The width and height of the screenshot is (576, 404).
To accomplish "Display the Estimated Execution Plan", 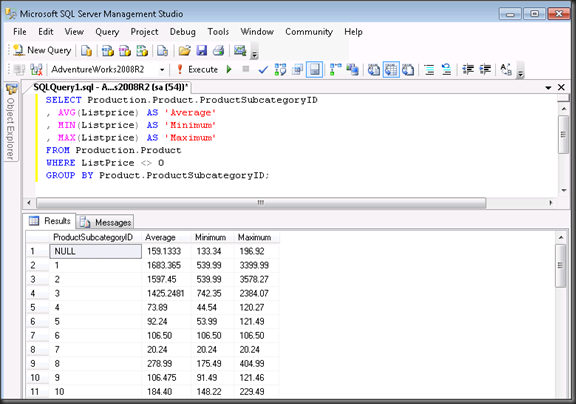I will pos(280,69).
